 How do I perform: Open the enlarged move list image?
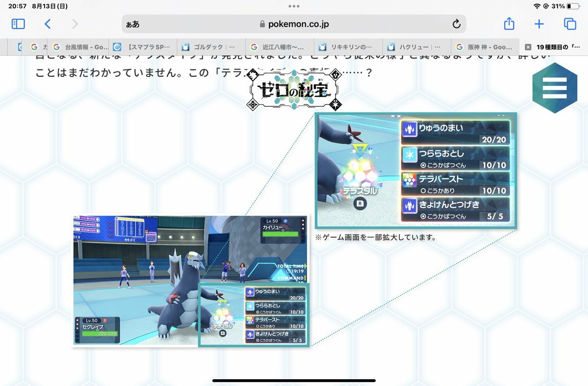click(x=416, y=171)
